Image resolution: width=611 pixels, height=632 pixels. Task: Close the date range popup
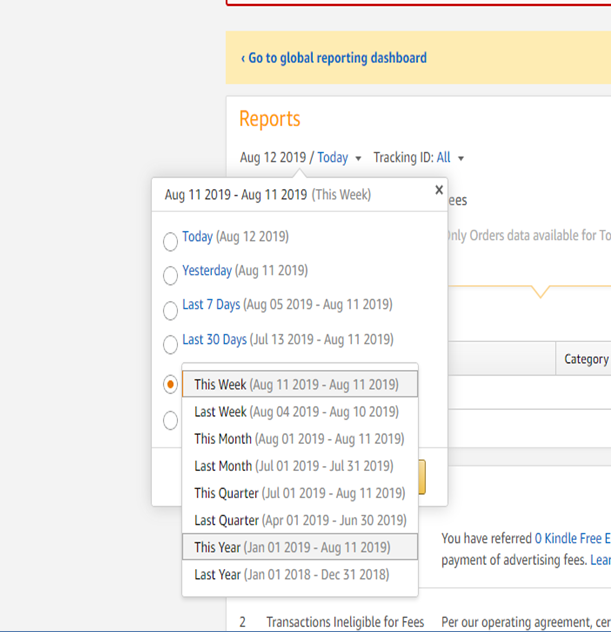pyautogui.click(x=438, y=190)
